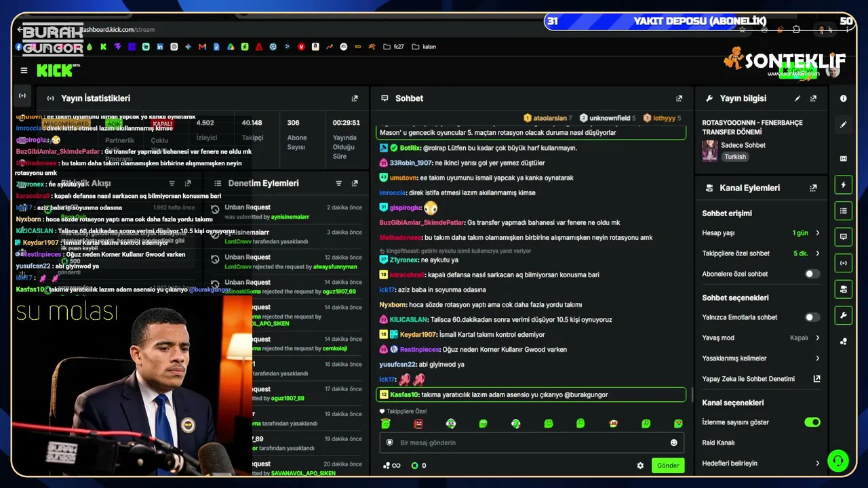Toggle the broadcast signal icon in the right sidebar

point(844,263)
